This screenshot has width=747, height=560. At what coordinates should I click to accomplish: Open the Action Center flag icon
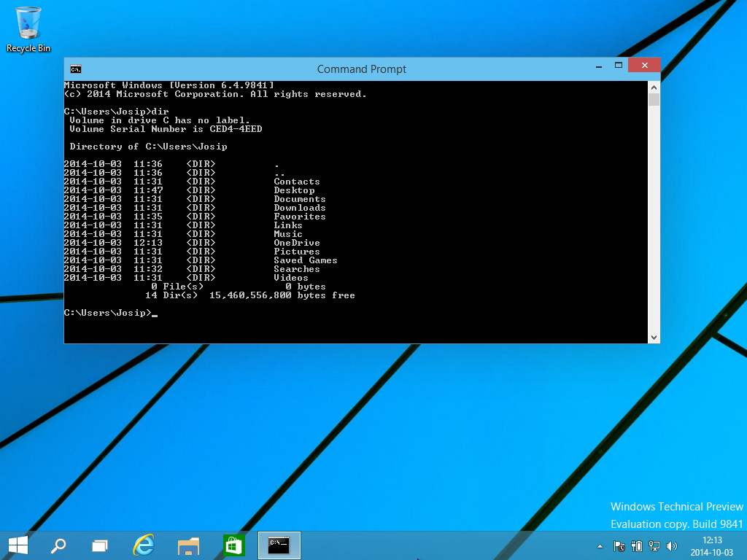619,545
